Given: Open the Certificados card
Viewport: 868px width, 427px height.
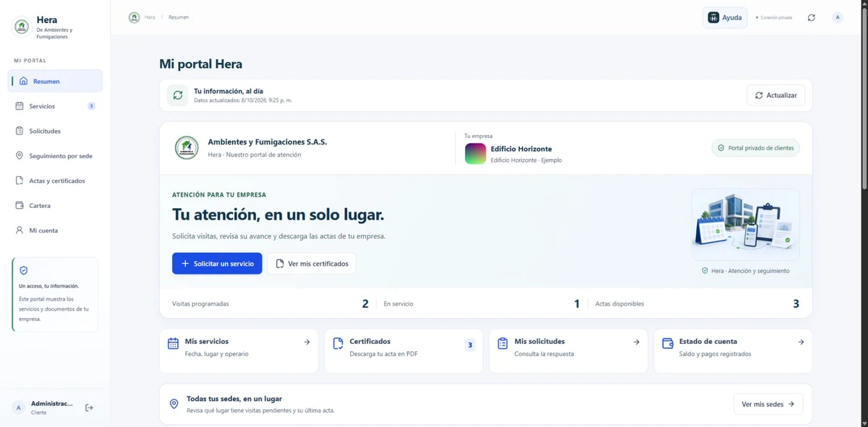Looking at the screenshot, I should click(404, 351).
